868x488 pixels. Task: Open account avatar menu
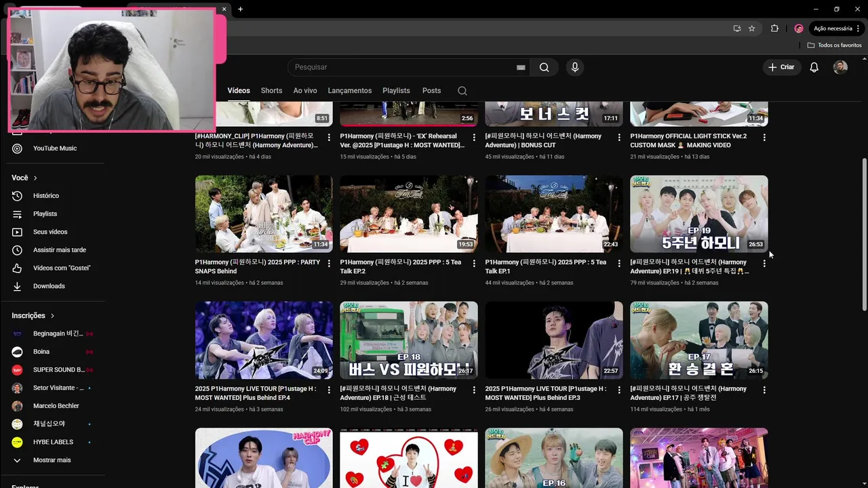[840, 67]
